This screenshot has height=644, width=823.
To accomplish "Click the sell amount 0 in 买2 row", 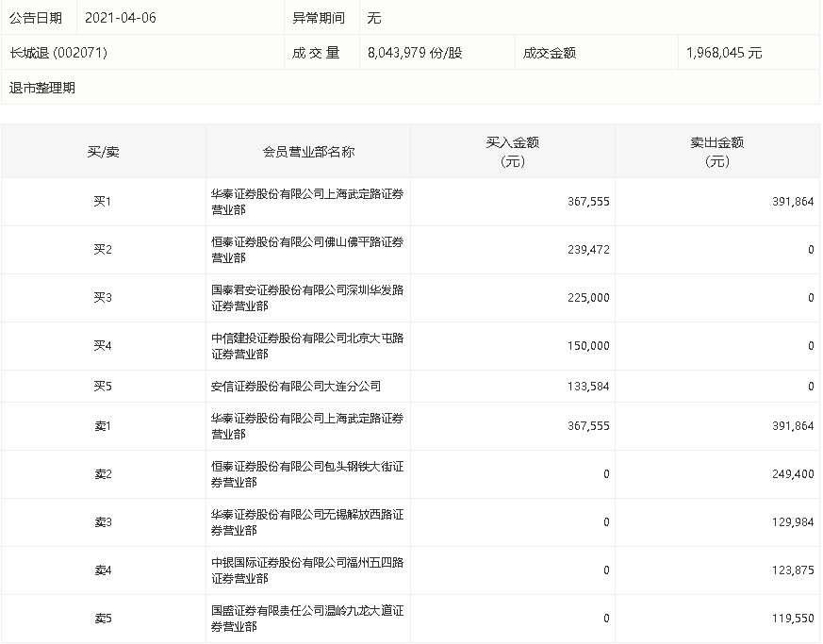I will tap(811, 250).
